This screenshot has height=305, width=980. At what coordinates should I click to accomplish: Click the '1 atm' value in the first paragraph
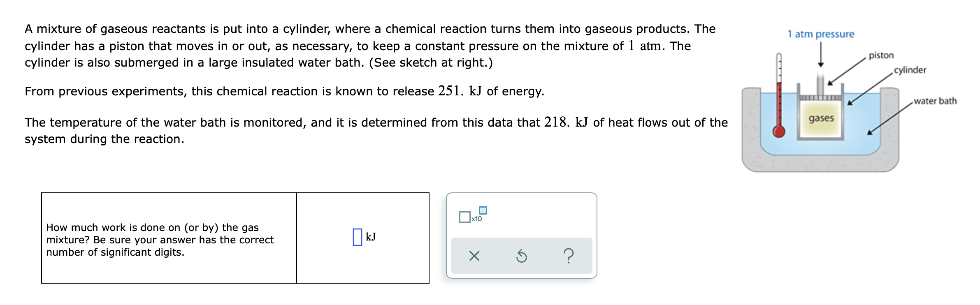click(645, 46)
